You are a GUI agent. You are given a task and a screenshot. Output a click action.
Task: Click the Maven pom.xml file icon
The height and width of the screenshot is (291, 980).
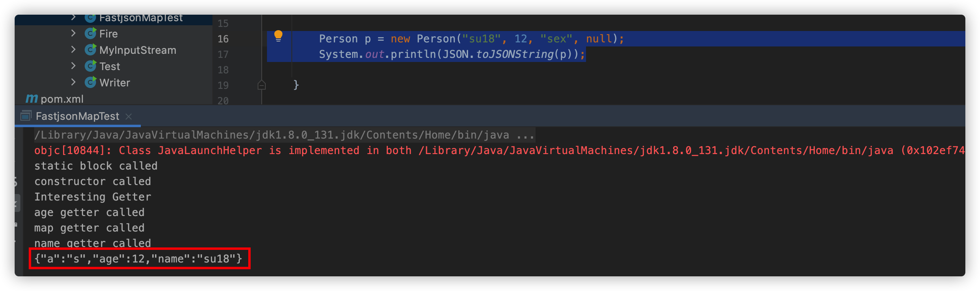32,99
